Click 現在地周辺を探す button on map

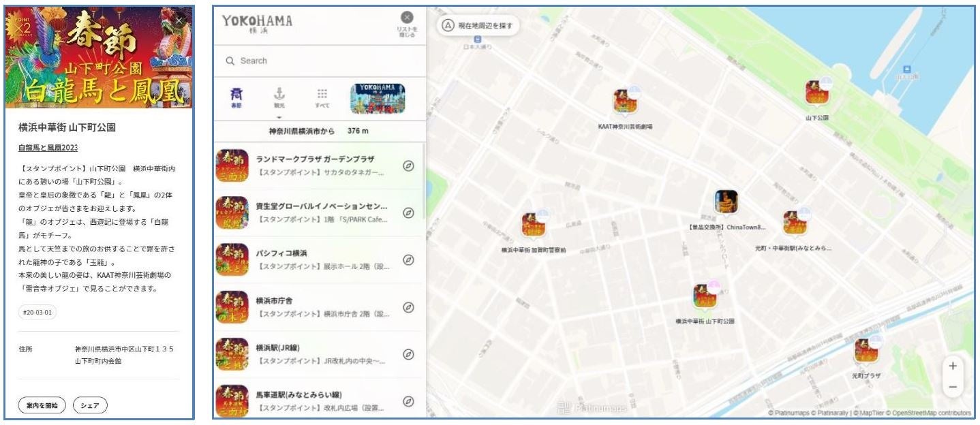[x=478, y=26]
